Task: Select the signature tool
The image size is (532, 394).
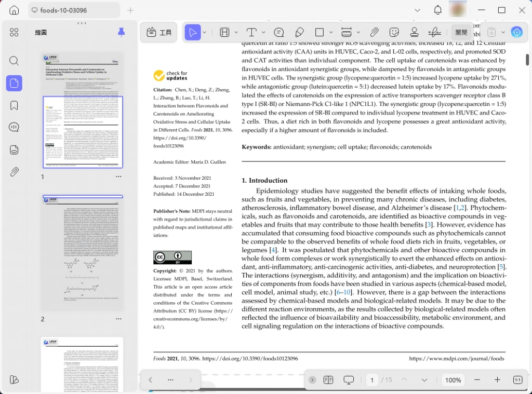Action: pyautogui.click(x=435, y=33)
